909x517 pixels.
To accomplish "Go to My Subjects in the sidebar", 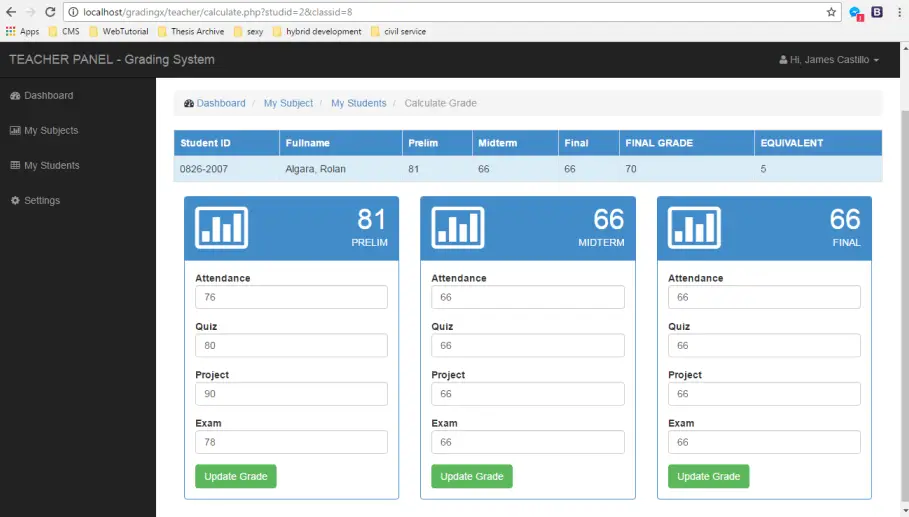I will pos(50,131).
